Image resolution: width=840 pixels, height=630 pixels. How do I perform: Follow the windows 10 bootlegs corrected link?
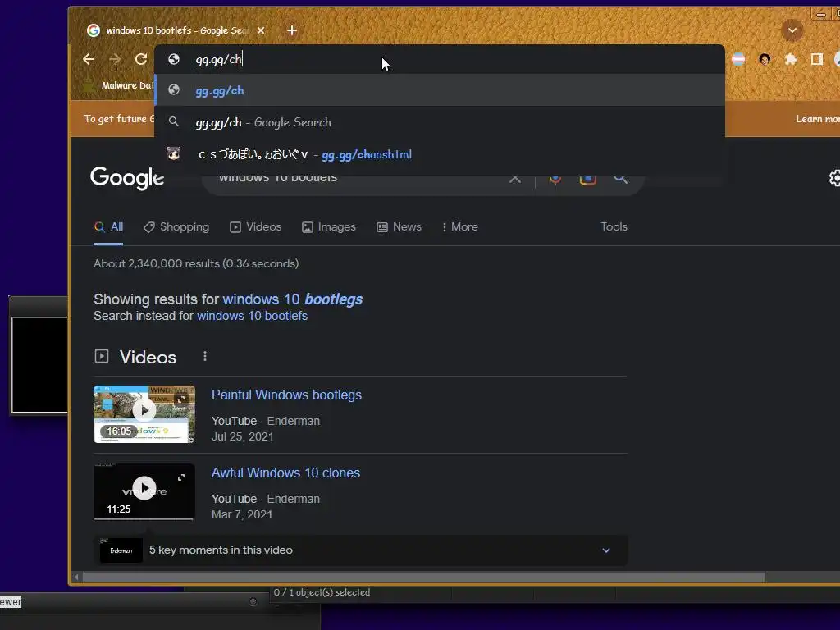tap(293, 299)
